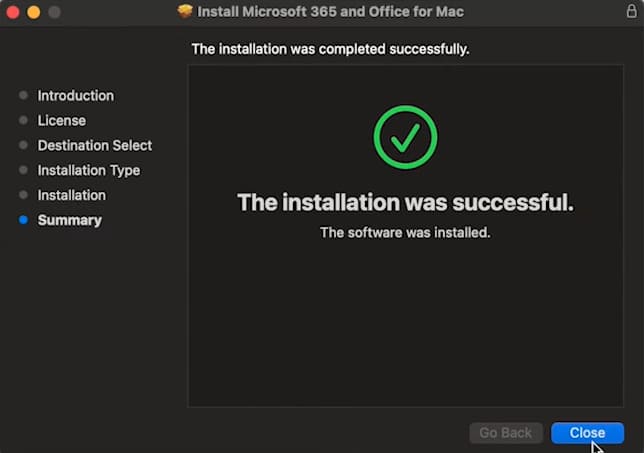
Task: Select the Introduction step in sidebar
Action: tap(75, 96)
